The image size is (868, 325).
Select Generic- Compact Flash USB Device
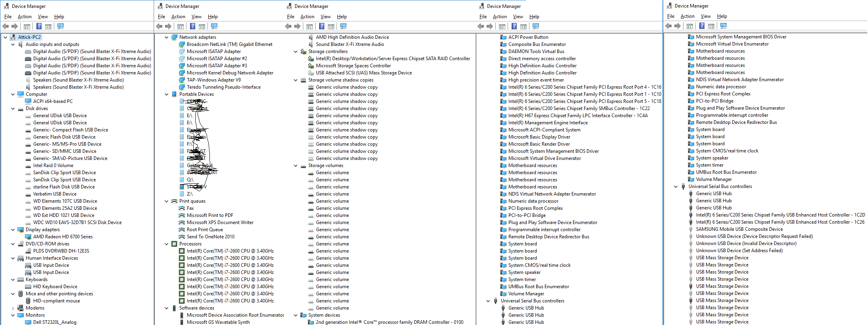click(x=70, y=130)
